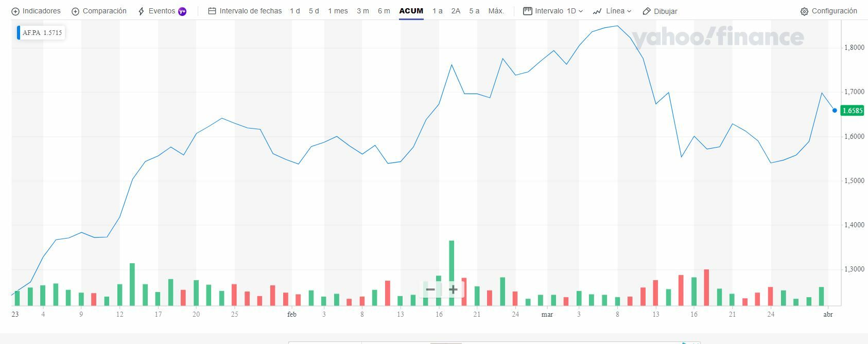Switch to the 5 a range

coord(474,11)
